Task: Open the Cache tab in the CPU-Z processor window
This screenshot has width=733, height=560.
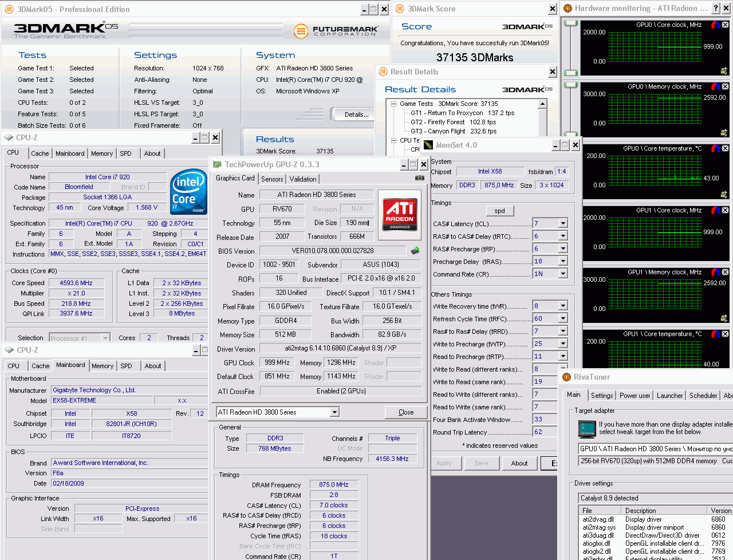Action: pyautogui.click(x=40, y=153)
